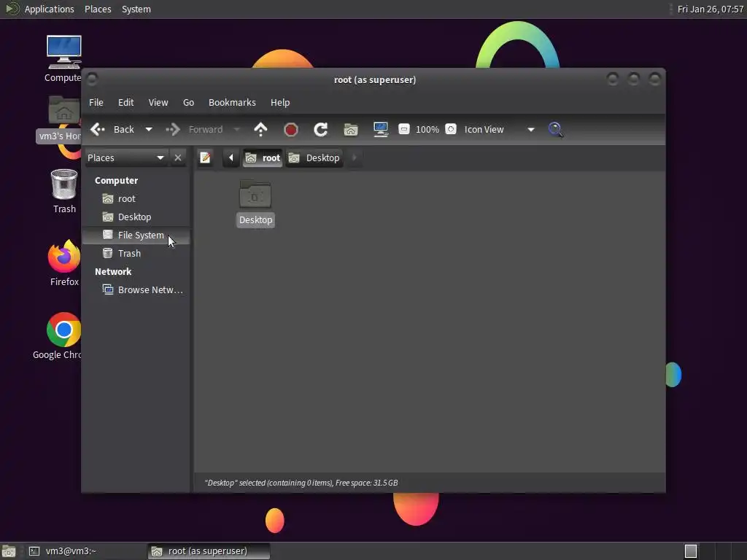Open File System in the sidebar
Image resolution: width=747 pixels, height=560 pixels.
136,236
